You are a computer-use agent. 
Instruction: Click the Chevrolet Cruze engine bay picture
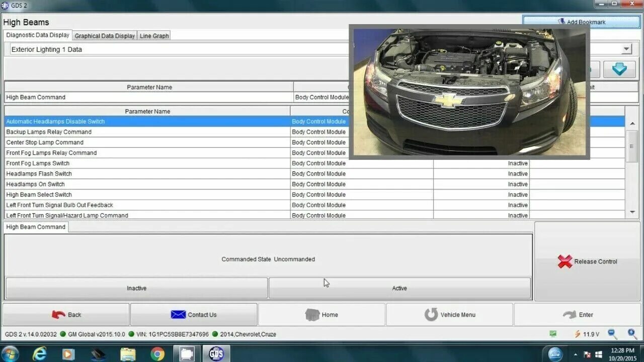pos(469,92)
